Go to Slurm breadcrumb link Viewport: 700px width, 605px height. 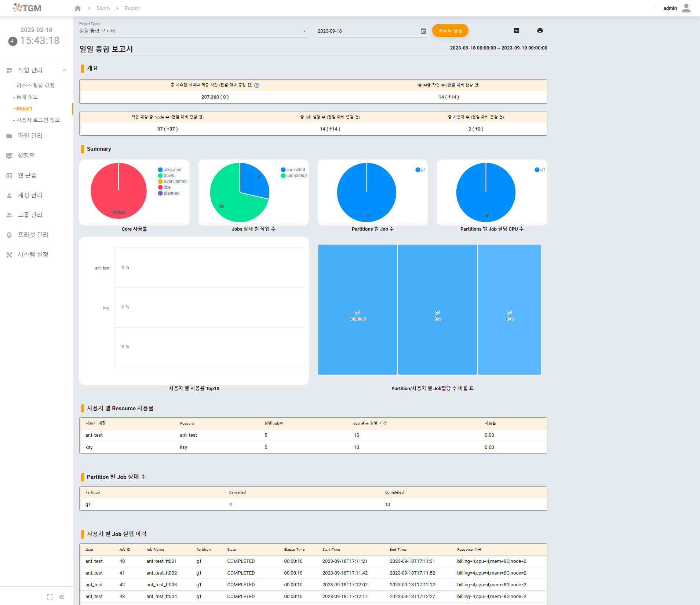[x=103, y=8]
